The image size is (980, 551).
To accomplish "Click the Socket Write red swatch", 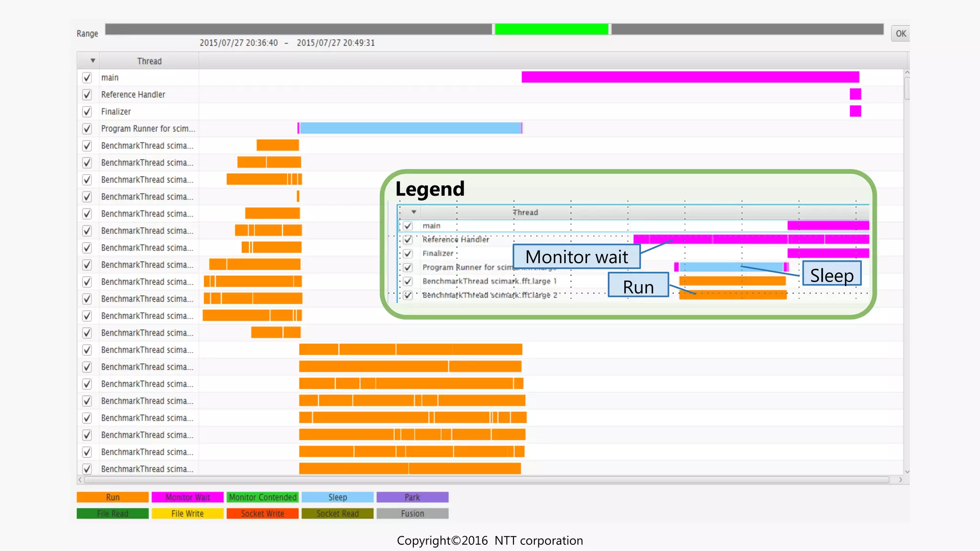I will pyautogui.click(x=263, y=514).
